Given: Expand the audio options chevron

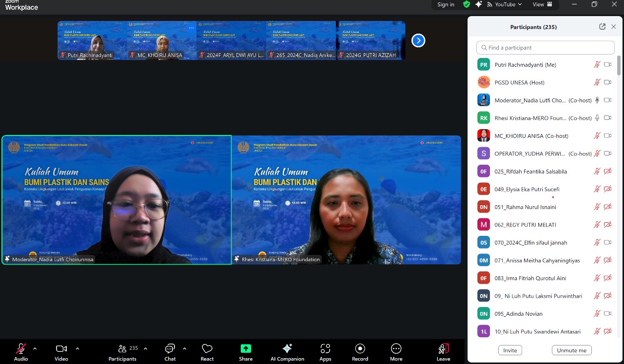Looking at the screenshot, I should (x=35, y=348).
